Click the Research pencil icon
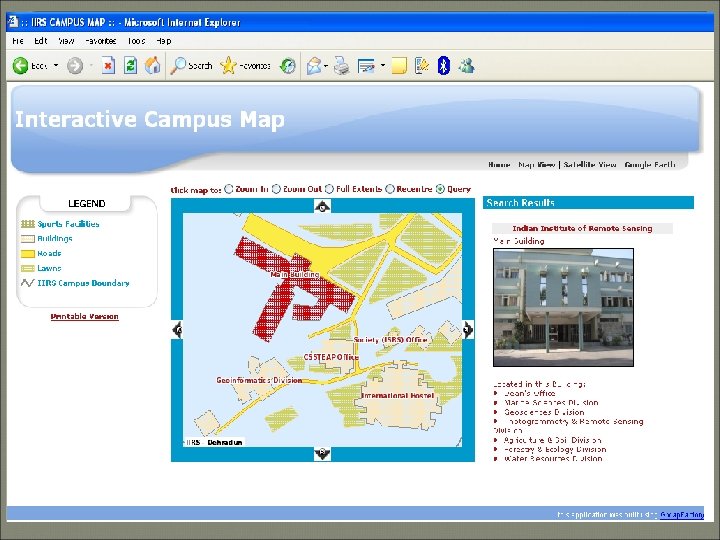 tap(422, 66)
